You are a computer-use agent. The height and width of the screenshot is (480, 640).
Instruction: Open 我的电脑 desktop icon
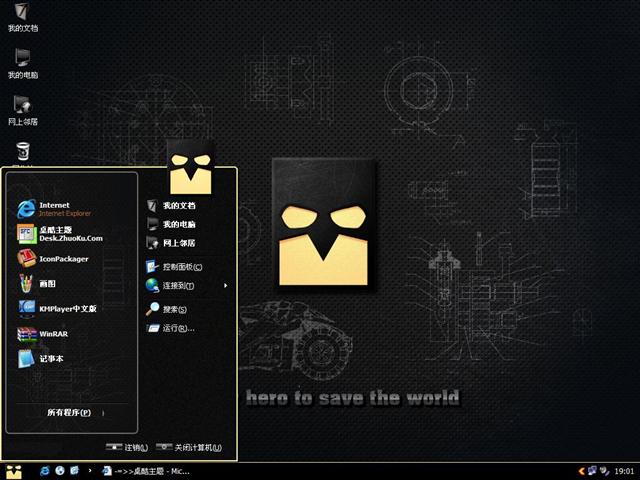[23, 64]
